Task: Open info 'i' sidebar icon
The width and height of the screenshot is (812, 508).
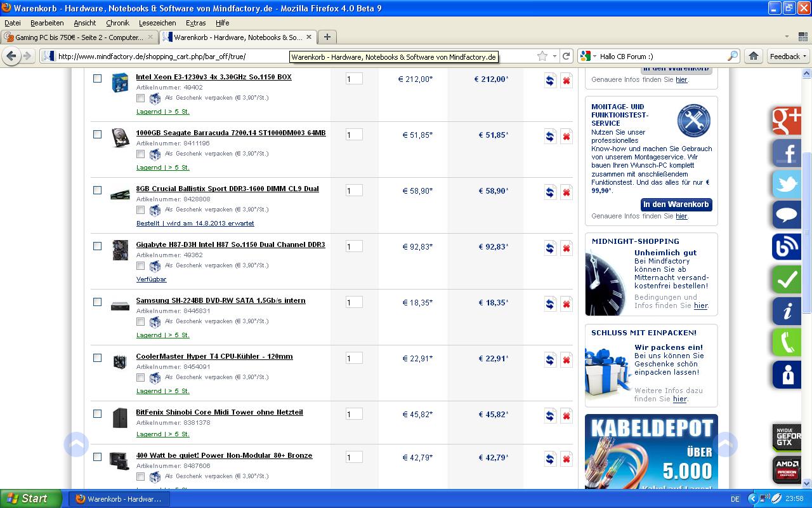Action: pos(787,311)
